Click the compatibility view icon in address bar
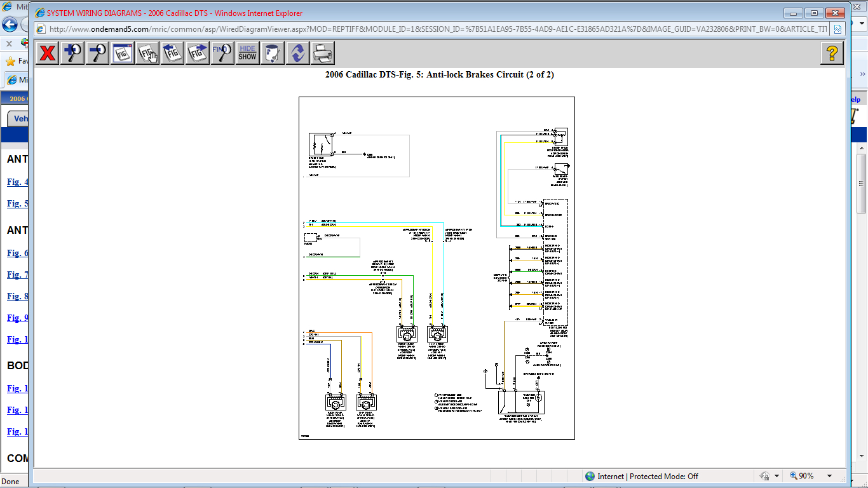The width and height of the screenshot is (868, 488). coord(837,29)
